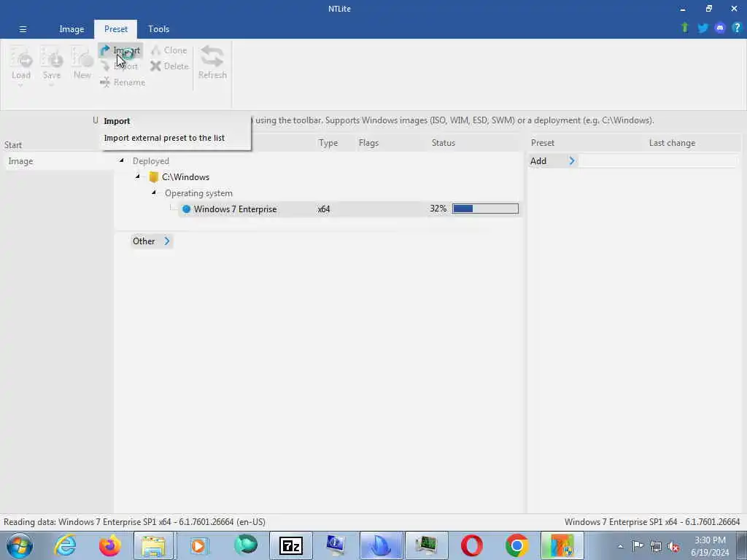Open the taskbar clock showing 3:30 PM
This screenshot has width=747, height=560.
click(710, 545)
